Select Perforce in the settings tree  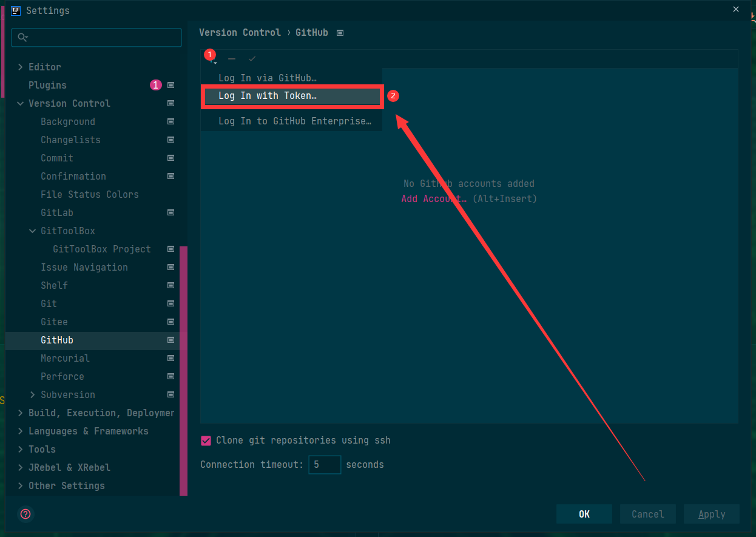click(x=62, y=376)
